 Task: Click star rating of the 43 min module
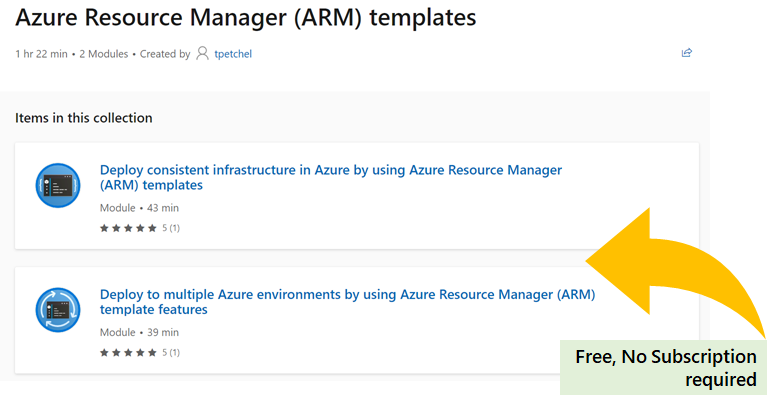[128, 228]
